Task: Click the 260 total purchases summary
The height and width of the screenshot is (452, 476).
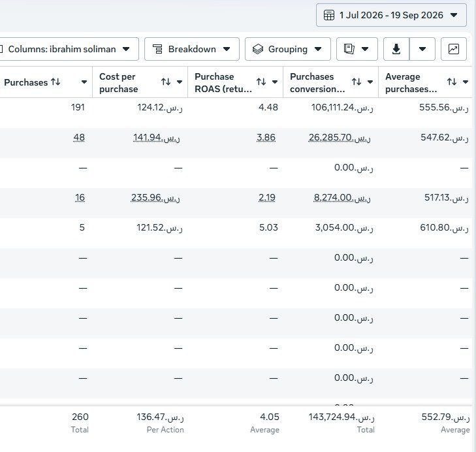Action: [x=80, y=417]
